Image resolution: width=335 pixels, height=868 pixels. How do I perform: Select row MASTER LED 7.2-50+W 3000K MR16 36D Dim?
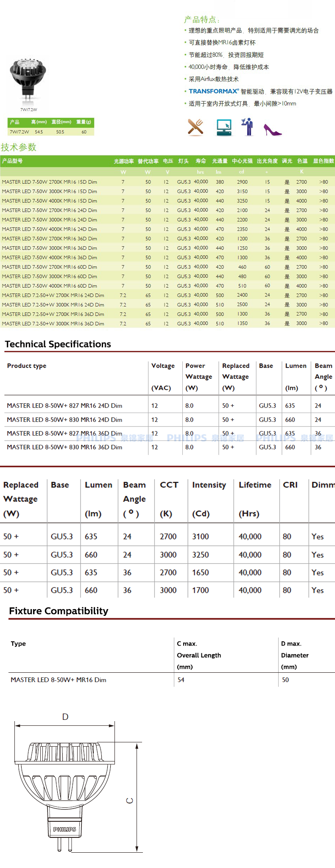point(167,323)
